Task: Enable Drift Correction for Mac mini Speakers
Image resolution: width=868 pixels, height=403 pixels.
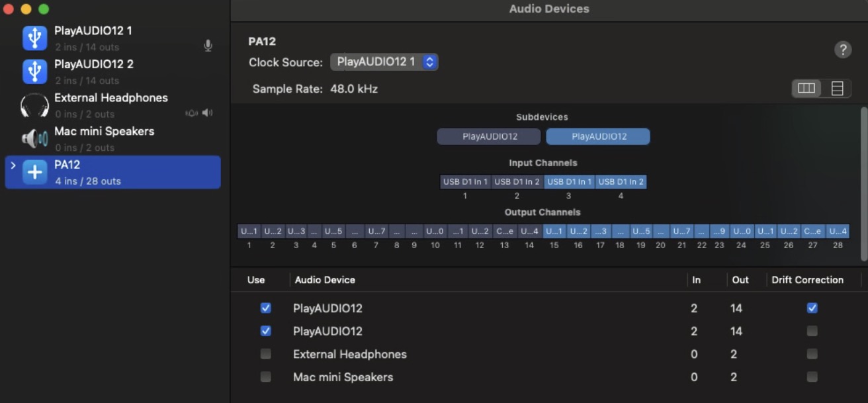Action: pos(812,377)
